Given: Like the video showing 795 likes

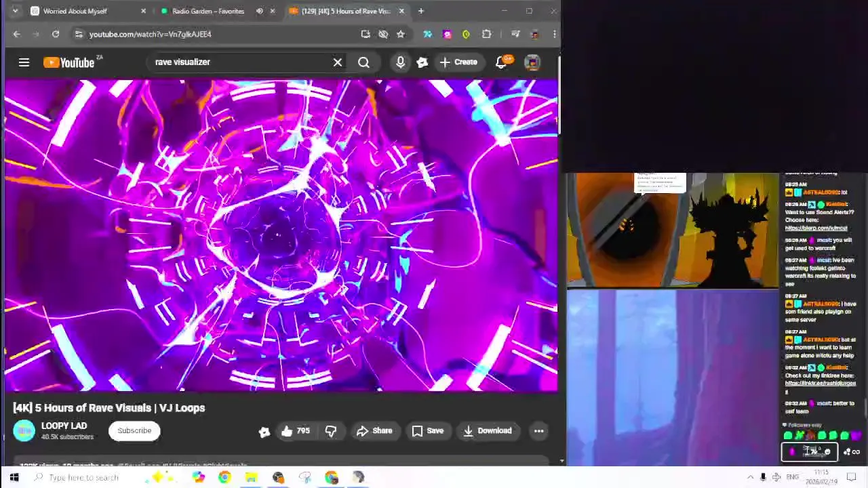Looking at the screenshot, I should (x=295, y=431).
